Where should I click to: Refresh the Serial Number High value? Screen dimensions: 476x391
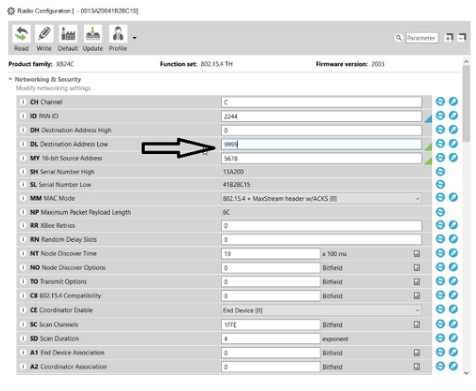point(440,172)
